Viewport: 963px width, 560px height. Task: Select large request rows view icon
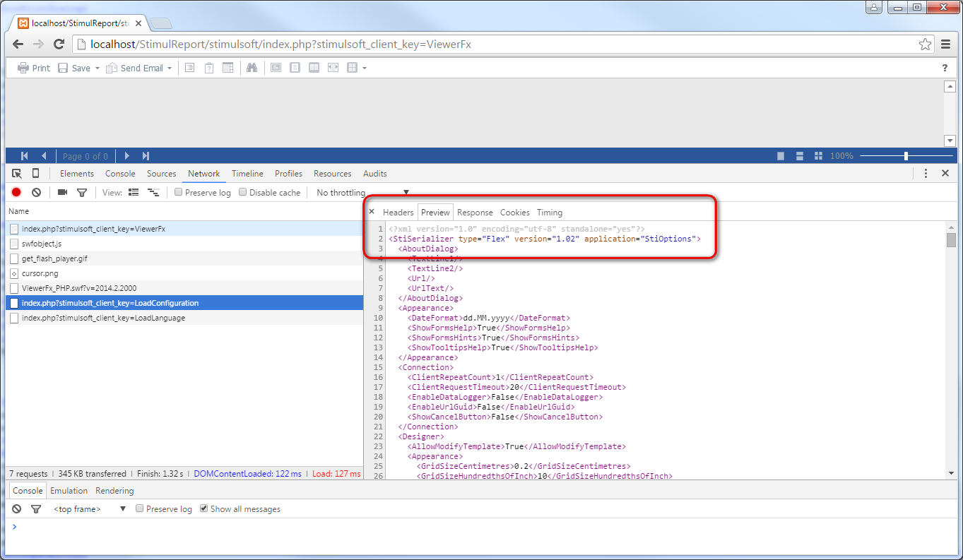[134, 192]
